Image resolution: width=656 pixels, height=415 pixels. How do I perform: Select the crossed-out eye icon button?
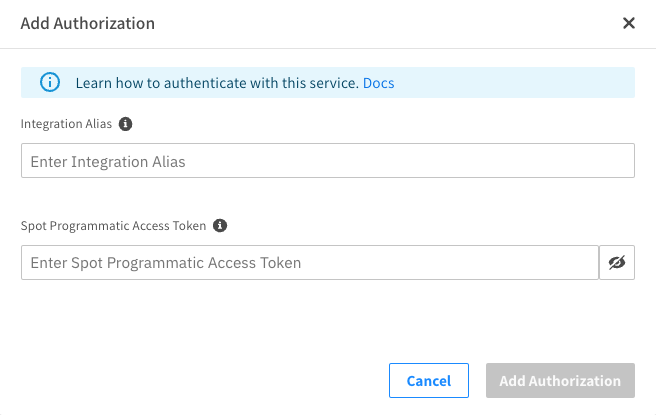617,263
